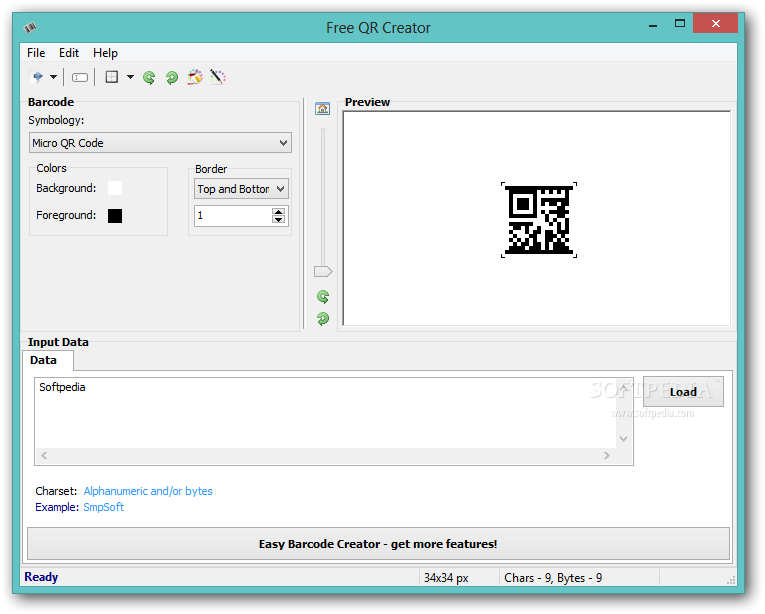The height and width of the screenshot is (614, 765).
Task: Click the data box scroll down arrow
Action: (624, 439)
